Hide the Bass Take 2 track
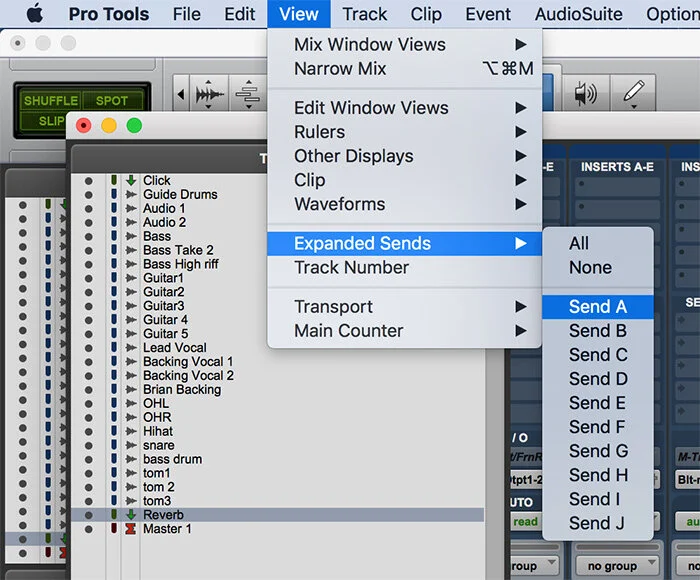Viewport: 700px width, 580px height. pos(89,250)
